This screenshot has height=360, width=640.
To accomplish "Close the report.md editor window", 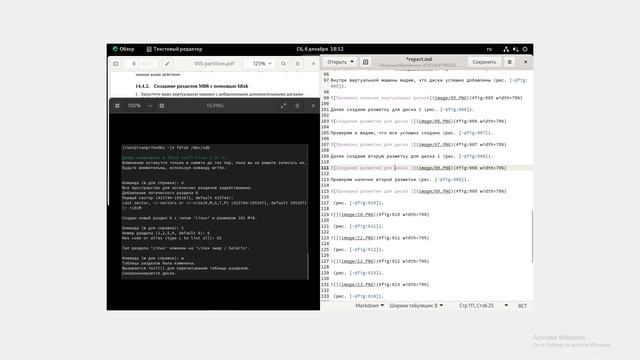I will [525, 62].
